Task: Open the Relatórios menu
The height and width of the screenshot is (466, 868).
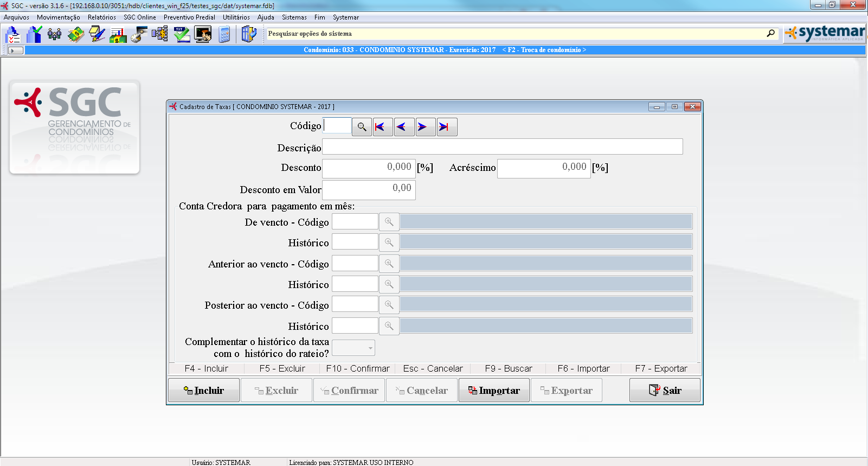Action: point(101,17)
